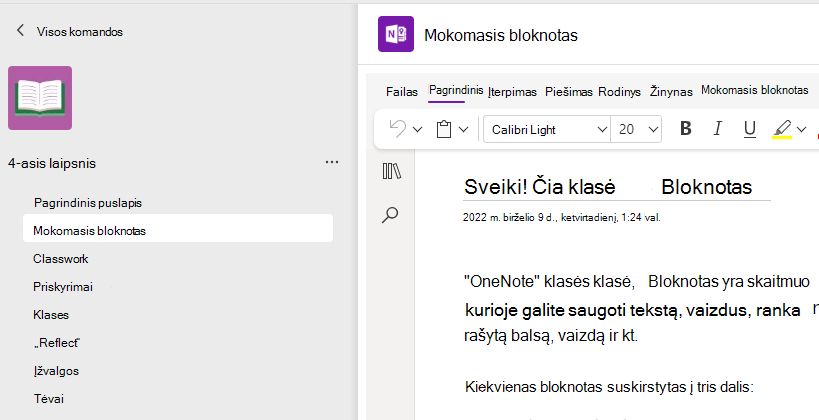Click the Mokomasis bloknotas header title
This screenshot has height=420, width=819.
pyautogui.click(x=501, y=35)
